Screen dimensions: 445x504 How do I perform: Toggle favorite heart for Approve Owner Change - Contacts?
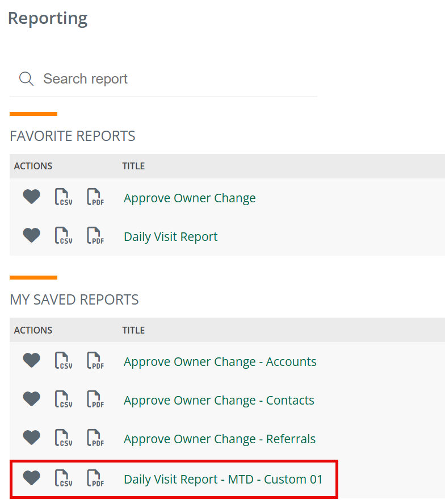coord(31,398)
